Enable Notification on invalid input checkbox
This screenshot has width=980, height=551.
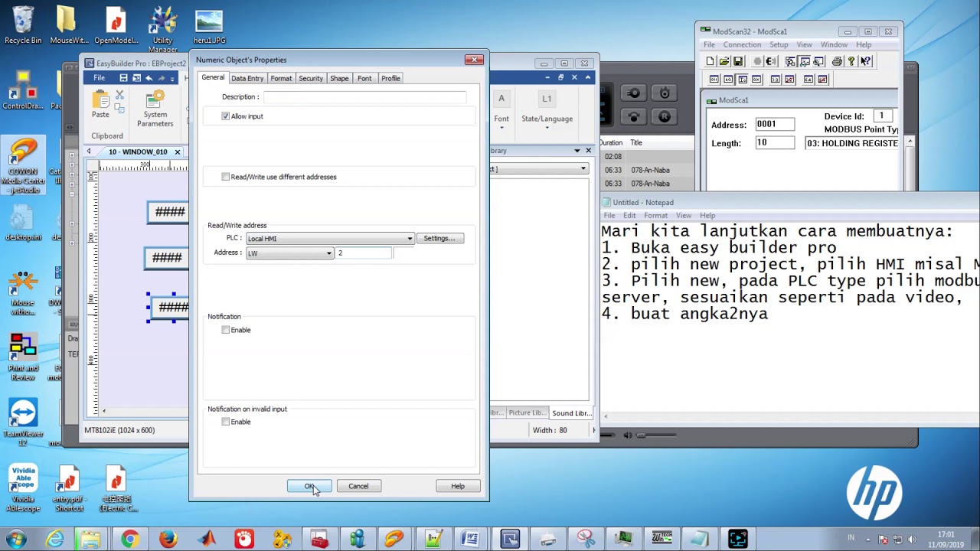[225, 422]
